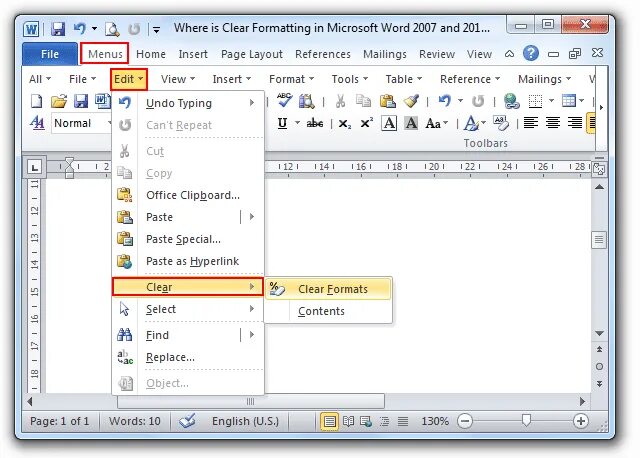Minimize the ribbon caret icon
The image size is (640, 458).
pos(509,53)
